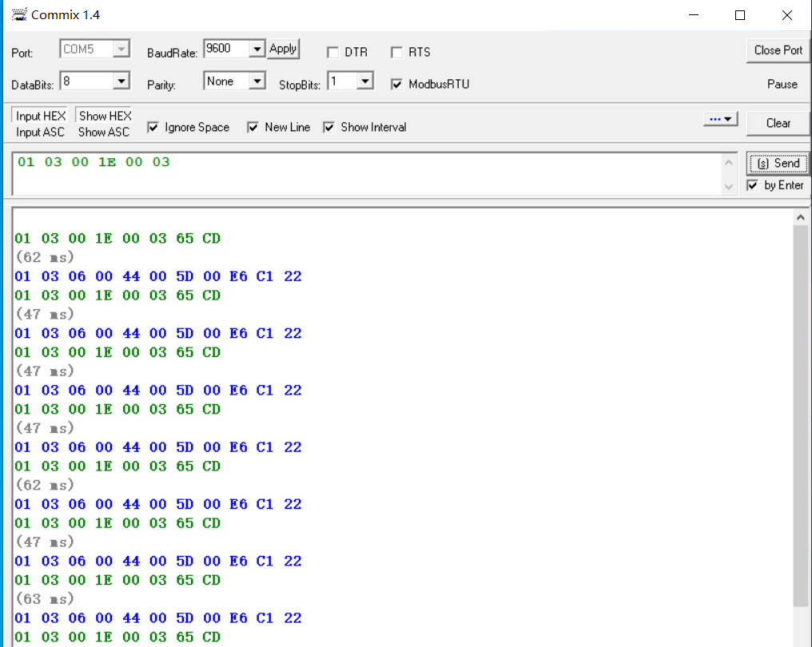The width and height of the screenshot is (812, 647).
Task: Click the input box scroll down arrow
Action: (x=728, y=187)
